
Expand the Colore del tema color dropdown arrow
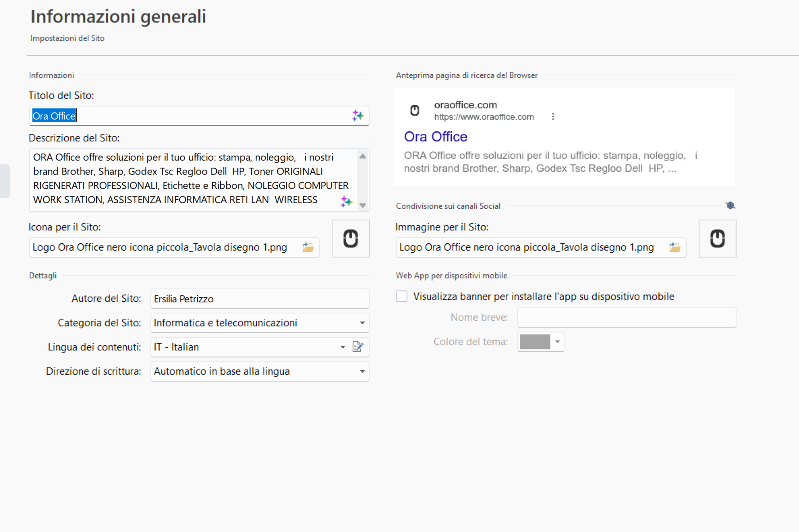tap(558, 342)
